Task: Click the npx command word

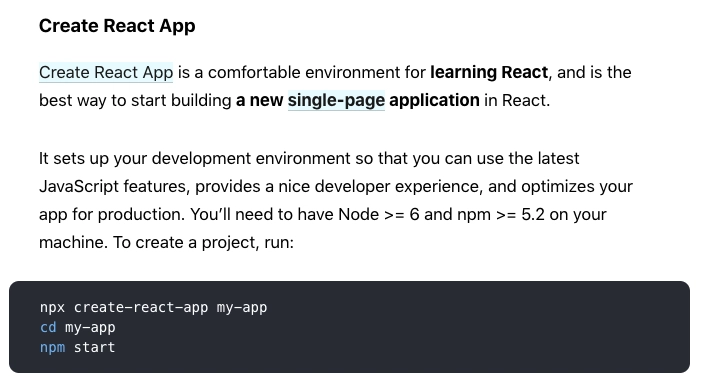Action: click(52, 308)
